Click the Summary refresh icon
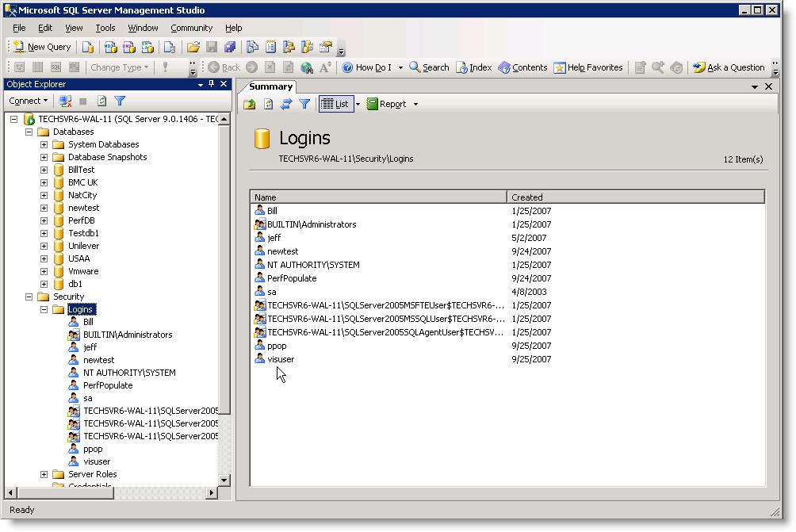This screenshot has height=532, width=796. pos(268,104)
